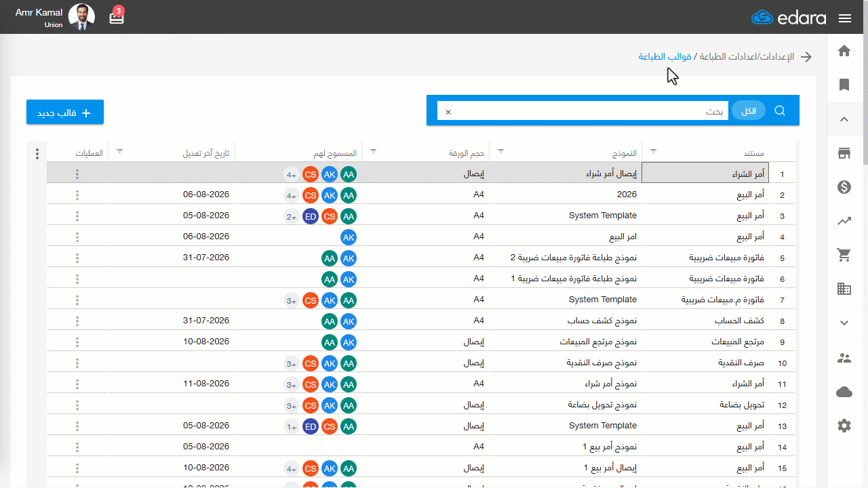The height and width of the screenshot is (488, 868).
Task: Collapse sidebar section with up chevron
Action: 844,119
